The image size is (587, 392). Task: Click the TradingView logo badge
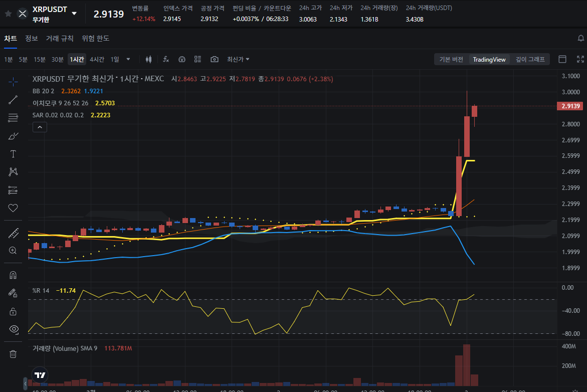(x=40, y=375)
